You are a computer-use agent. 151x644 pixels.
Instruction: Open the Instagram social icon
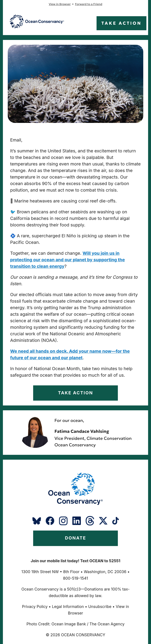pyautogui.click(x=63, y=521)
